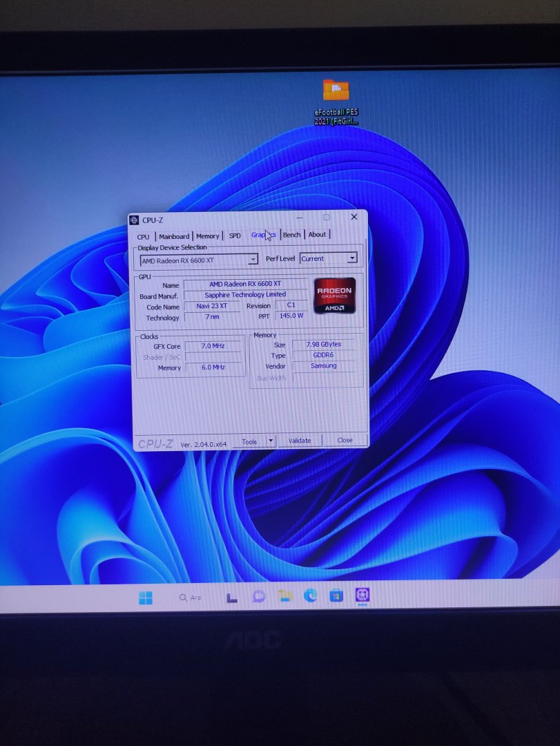Click the Radeon Graphics AMD logo
Screen dimensions: 560x746
point(334,296)
